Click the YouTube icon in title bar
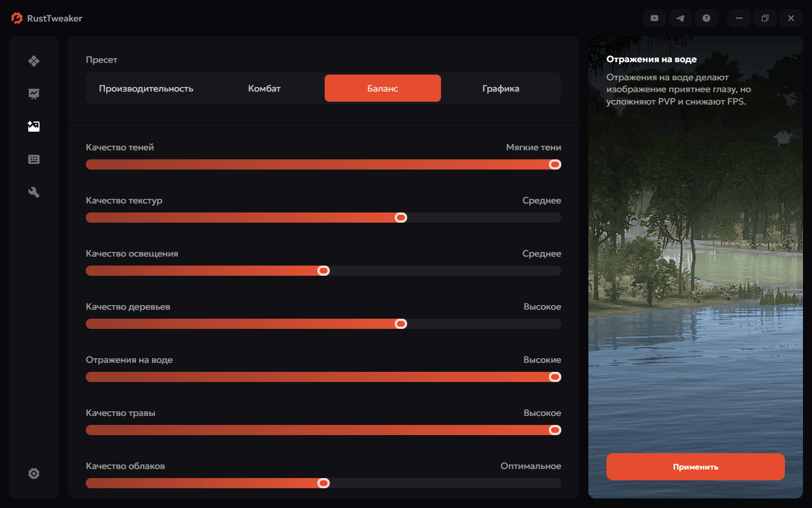This screenshot has height=508, width=812. point(654,18)
